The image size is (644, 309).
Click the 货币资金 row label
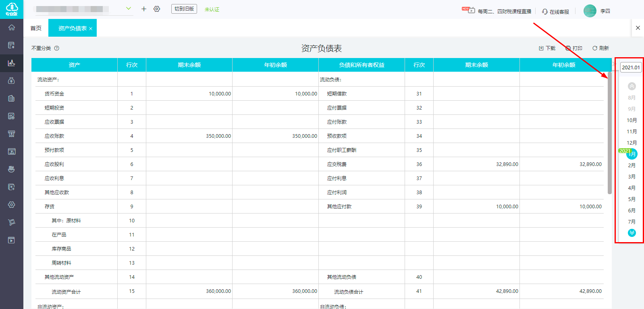pos(54,94)
